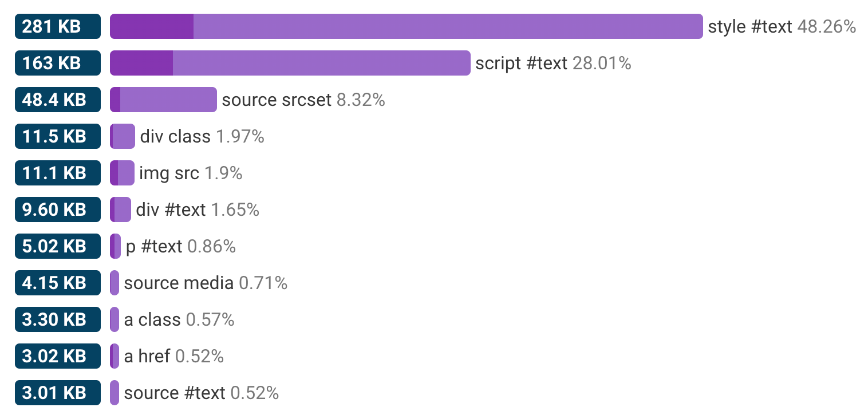Viewport: 868px width, 411px height.
Task: Select the style #text 48.26% label
Action: (782, 26)
